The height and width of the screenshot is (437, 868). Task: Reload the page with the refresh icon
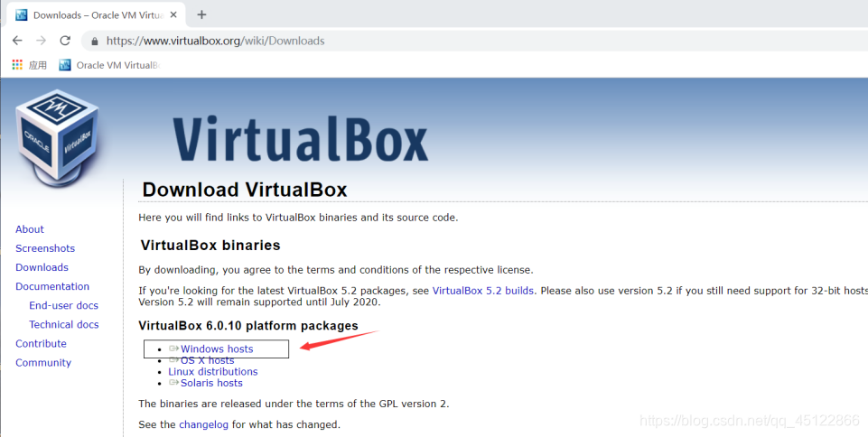[65, 41]
